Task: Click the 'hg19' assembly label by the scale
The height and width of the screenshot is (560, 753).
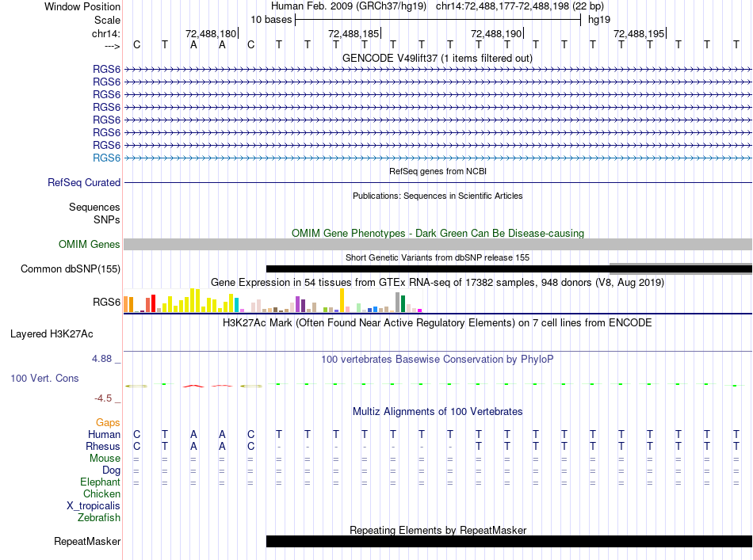Action: click(x=599, y=20)
